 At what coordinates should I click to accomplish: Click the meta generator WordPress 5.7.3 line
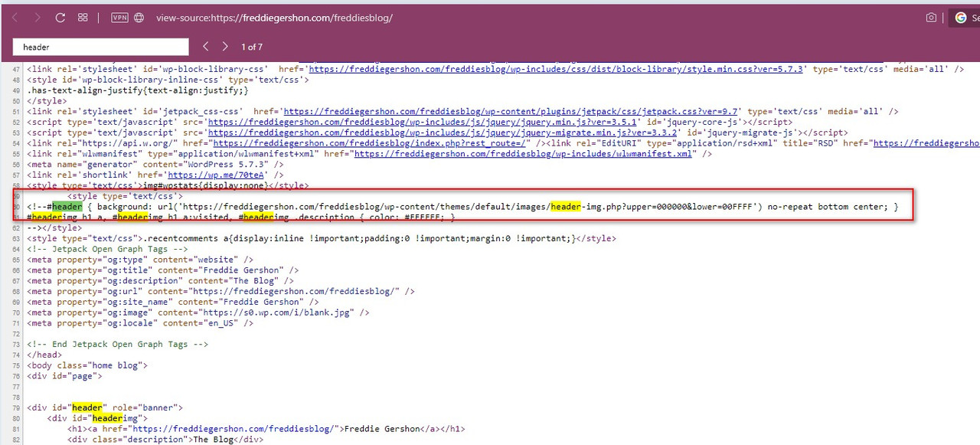click(x=155, y=165)
